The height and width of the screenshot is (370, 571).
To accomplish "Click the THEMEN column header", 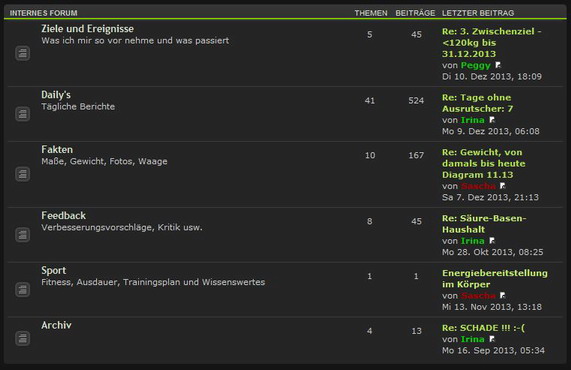I will point(371,13).
